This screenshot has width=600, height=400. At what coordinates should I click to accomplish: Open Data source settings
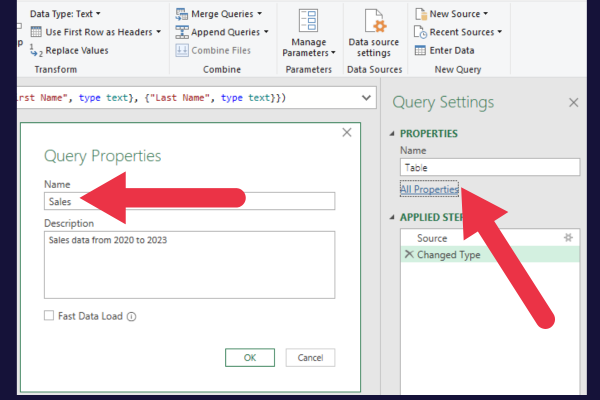click(x=374, y=33)
